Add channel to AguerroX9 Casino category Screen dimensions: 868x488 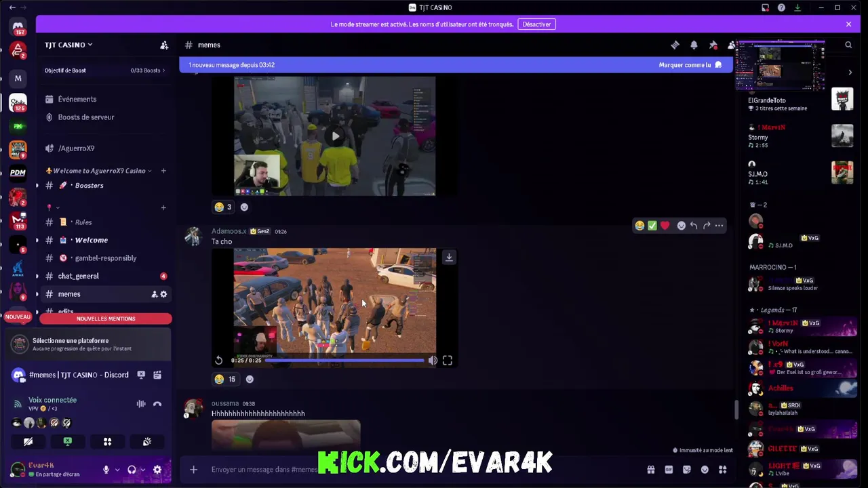(163, 171)
